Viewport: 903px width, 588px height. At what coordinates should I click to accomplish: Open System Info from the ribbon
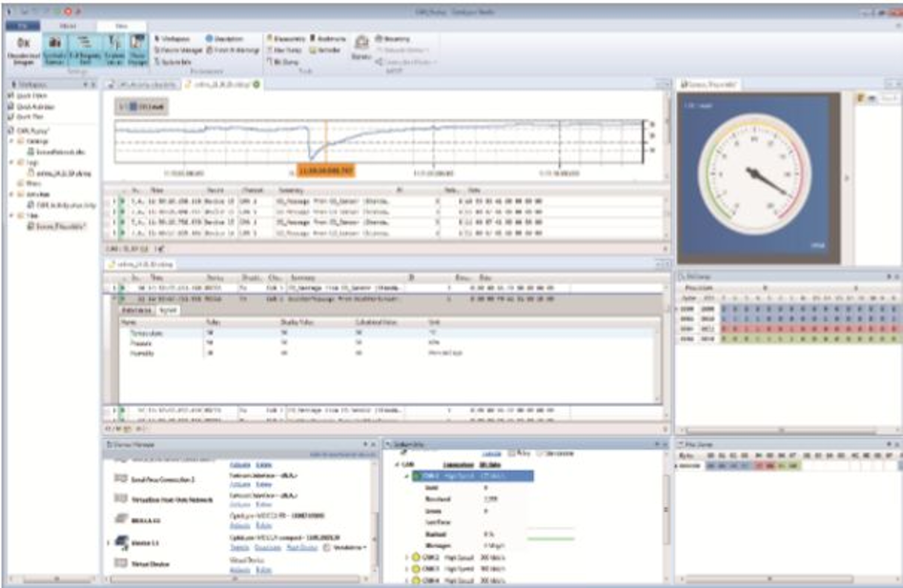[173, 62]
